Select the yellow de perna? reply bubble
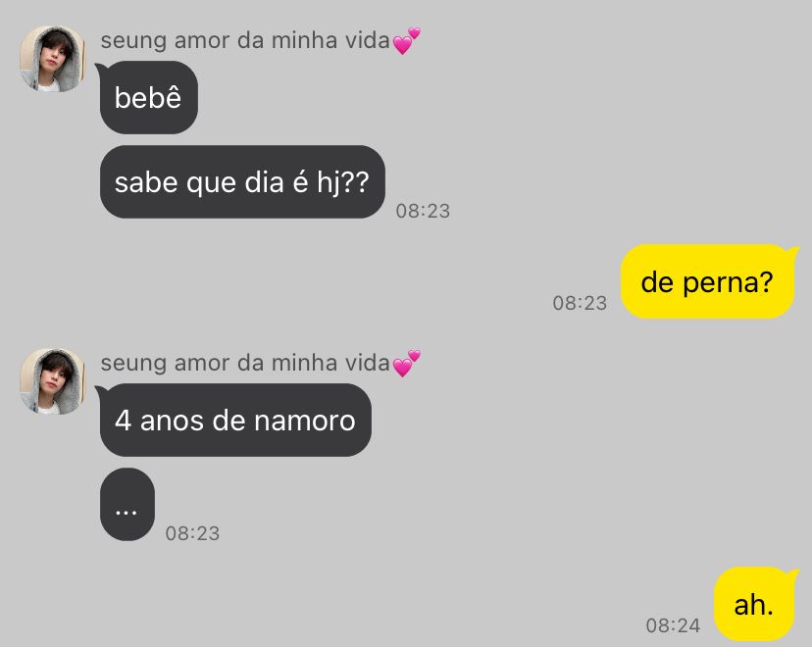 pyautogui.click(x=707, y=282)
